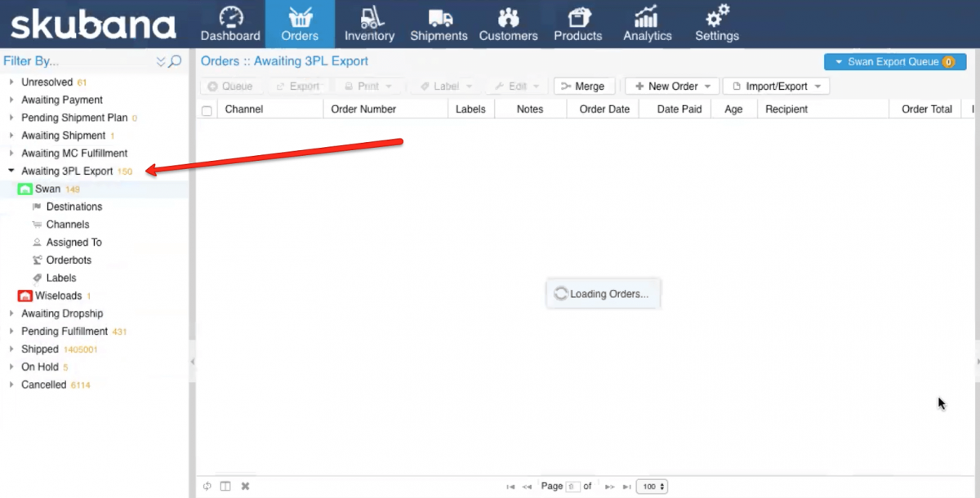Click the page number input field
This screenshot has height=498, width=980.
pyautogui.click(x=572, y=487)
